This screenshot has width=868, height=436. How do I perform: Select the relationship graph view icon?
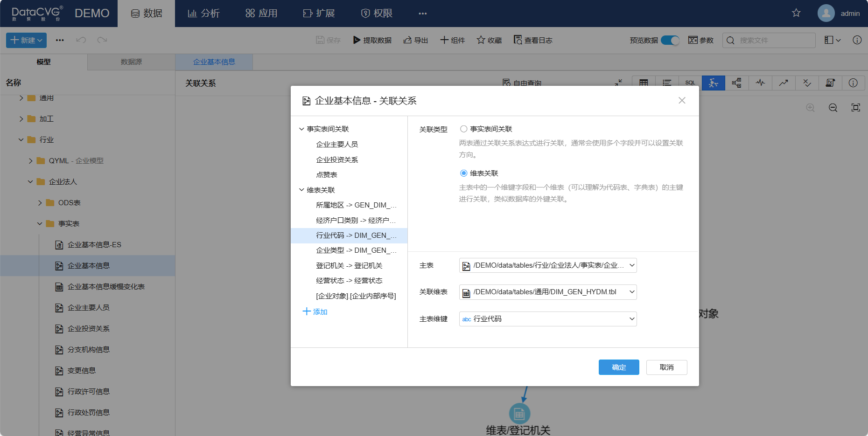(714, 83)
